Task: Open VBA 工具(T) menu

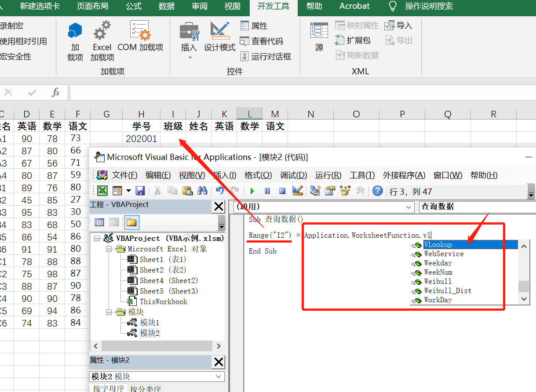Action: tap(362, 175)
